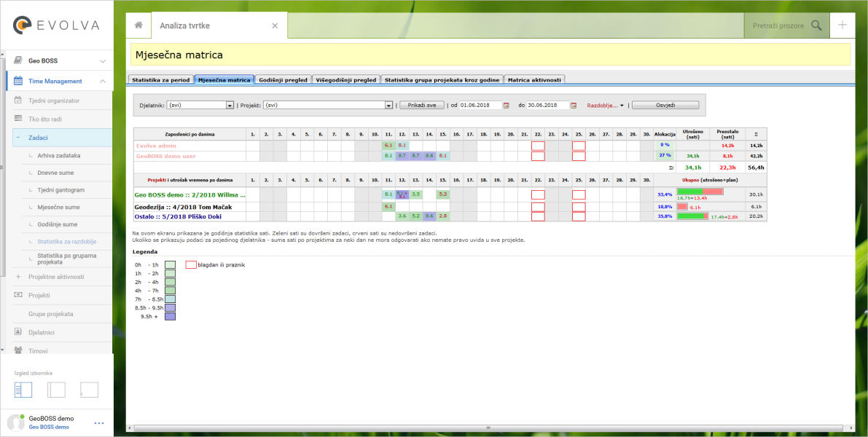
Task: Select the narrow-strip menu layout icon
Action: coord(56,390)
